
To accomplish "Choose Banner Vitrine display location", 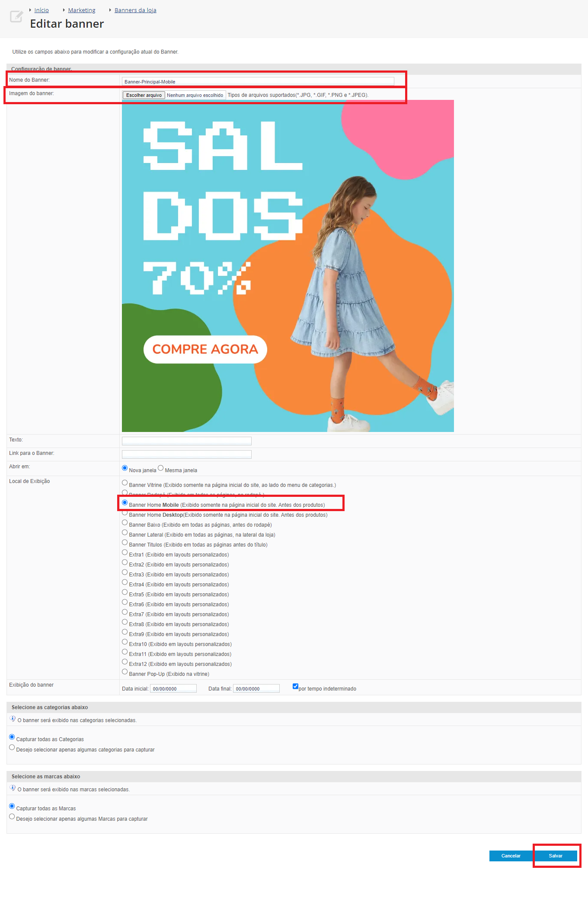I will coord(125,483).
